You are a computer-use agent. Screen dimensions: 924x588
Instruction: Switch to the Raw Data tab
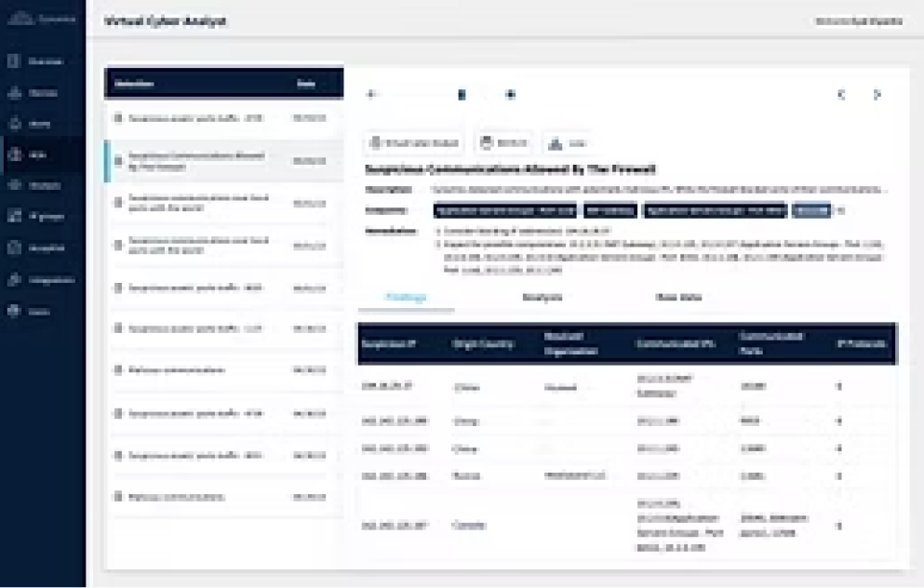coord(678,296)
